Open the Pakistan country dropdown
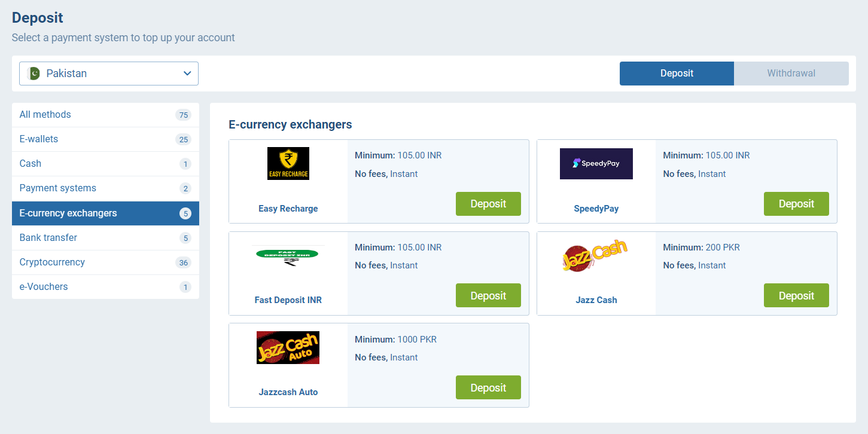 pos(109,74)
